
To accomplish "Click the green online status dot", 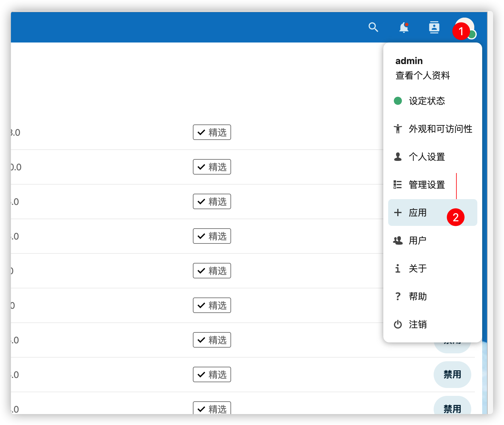I will click(472, 35).
